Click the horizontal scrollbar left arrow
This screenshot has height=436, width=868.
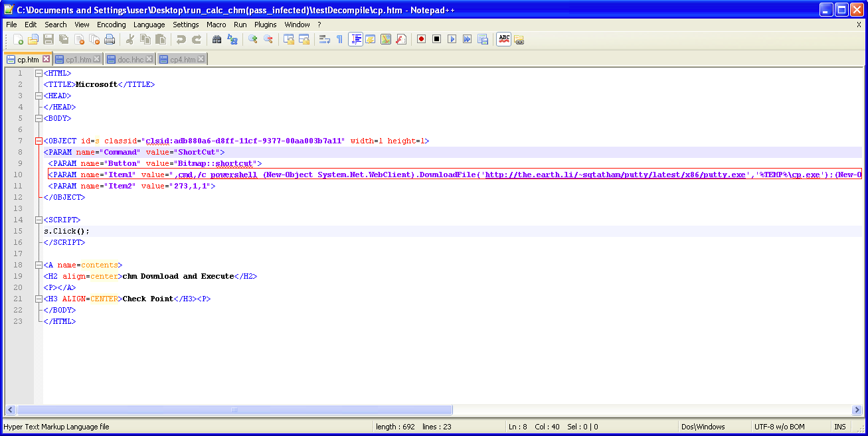11,410
